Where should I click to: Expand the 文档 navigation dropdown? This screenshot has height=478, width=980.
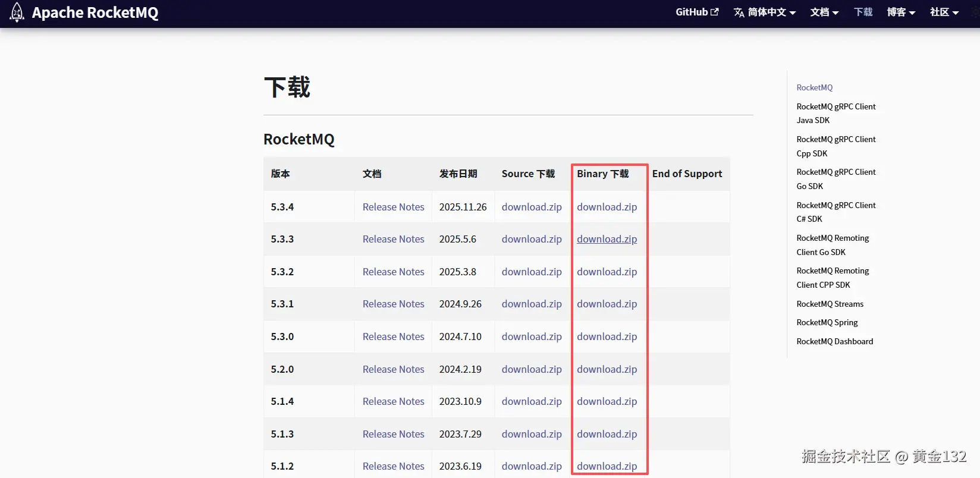[x=824, y=12]
